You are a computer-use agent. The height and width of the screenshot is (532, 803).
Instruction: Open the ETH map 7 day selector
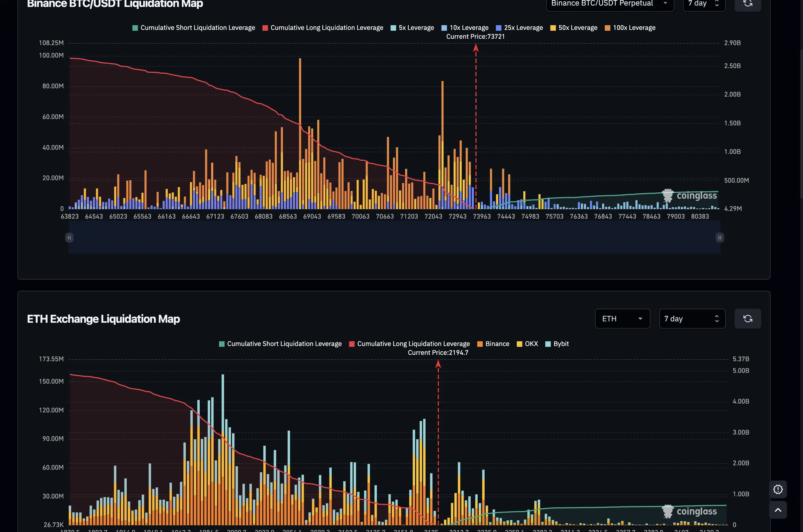click(692, 319)
